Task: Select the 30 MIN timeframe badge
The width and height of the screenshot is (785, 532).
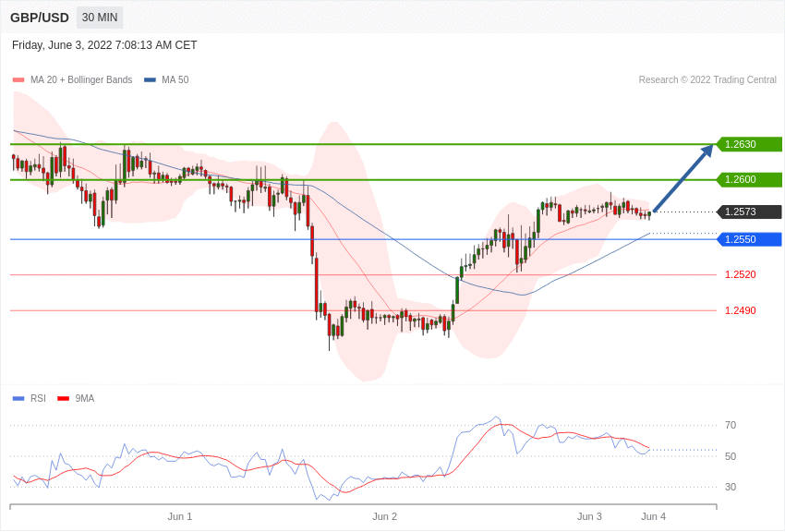Action: click(x=100, y=18)
